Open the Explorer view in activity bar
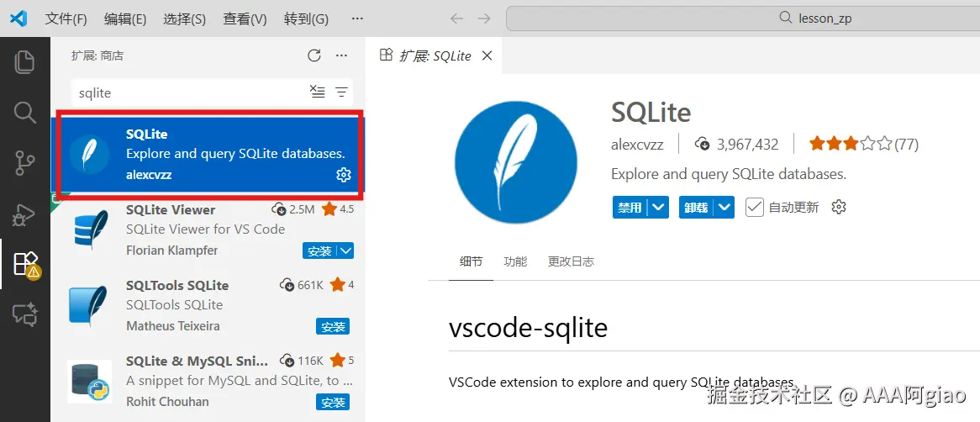This screenshot has width=980, height=422. click(x=25, y=62)
